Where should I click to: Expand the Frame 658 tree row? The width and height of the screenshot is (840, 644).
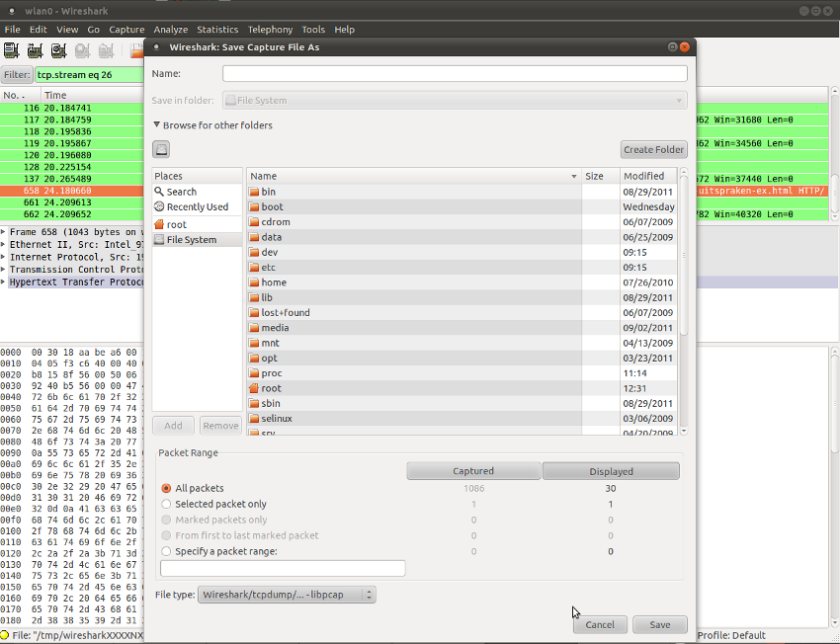(x=3, y=232)
